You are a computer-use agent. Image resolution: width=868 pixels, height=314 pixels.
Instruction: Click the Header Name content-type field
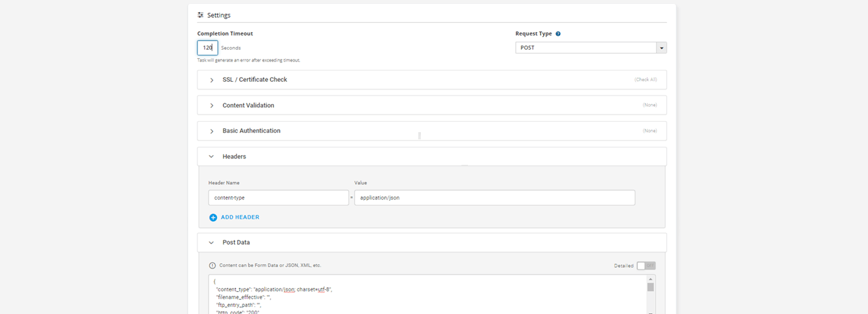point(278,198)
